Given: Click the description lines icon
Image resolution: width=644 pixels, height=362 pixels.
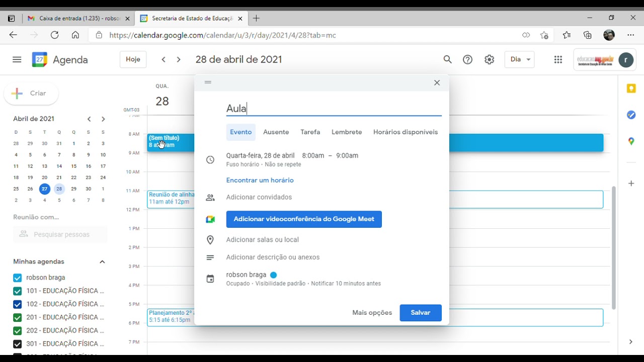Looking at the screenshot, I should [x=210, y=257].
